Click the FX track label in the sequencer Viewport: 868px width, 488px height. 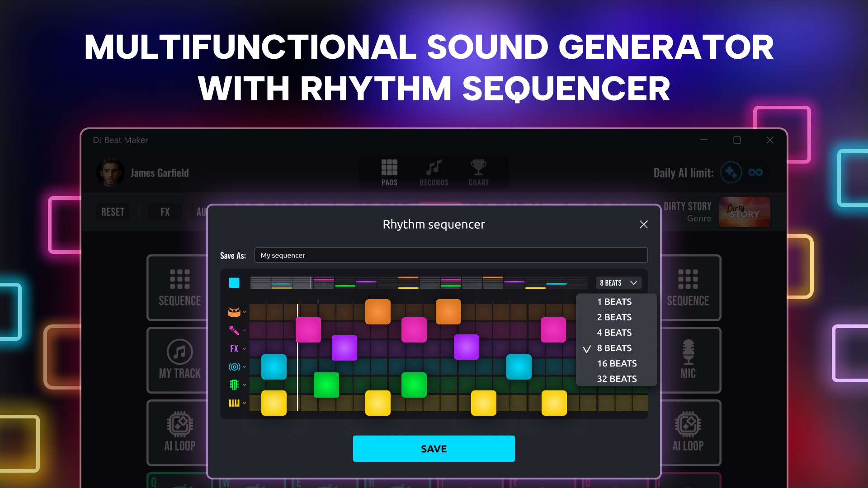coord(234,348)
